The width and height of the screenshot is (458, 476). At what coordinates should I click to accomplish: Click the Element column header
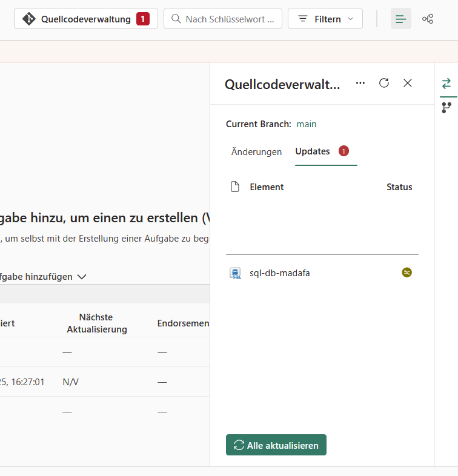coord(267,187)
